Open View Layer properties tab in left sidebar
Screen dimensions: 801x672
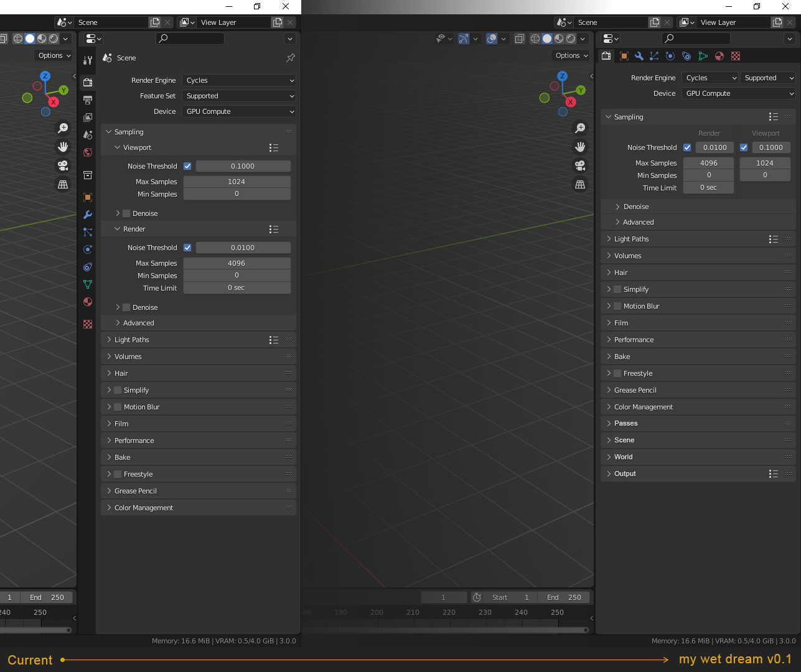88,118
